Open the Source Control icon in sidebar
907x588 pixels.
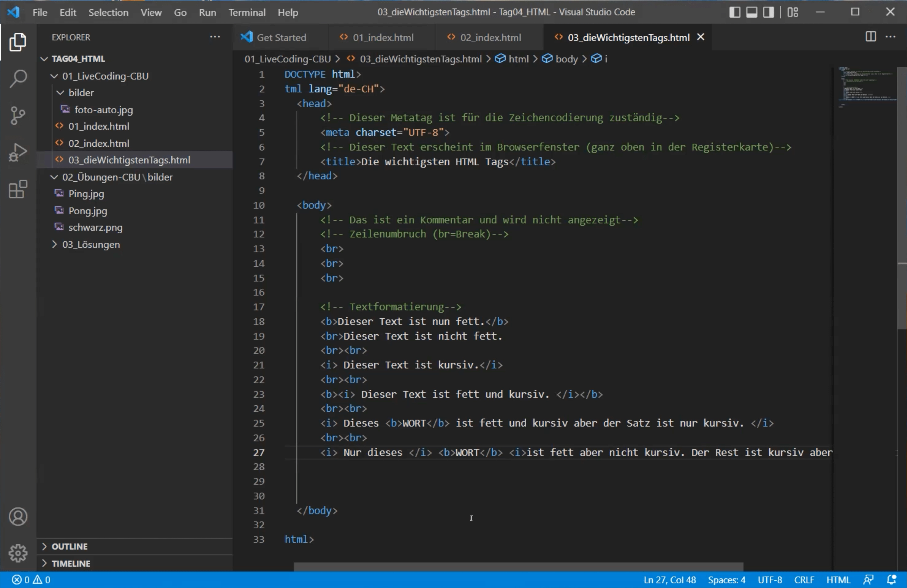[18, 115]
